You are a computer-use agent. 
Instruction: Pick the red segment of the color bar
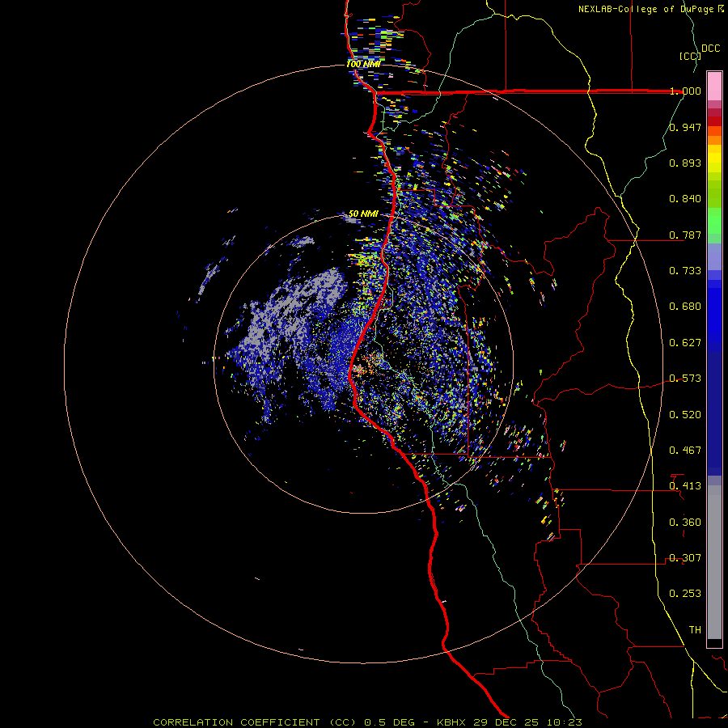(714, 121)
